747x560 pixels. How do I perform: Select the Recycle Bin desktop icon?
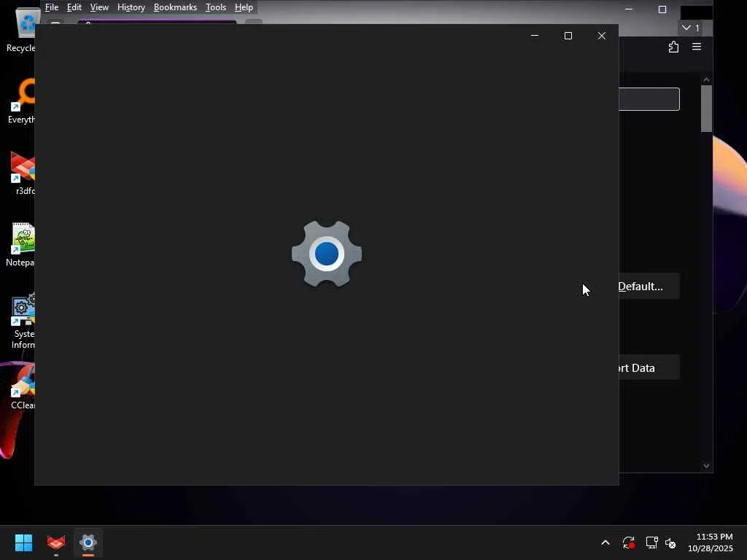coord(20,29)
